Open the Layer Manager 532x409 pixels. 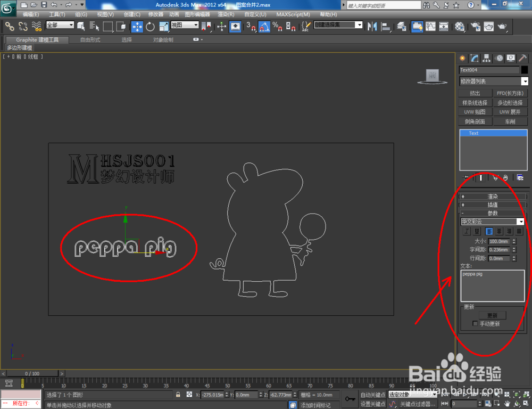click(401, 26)
